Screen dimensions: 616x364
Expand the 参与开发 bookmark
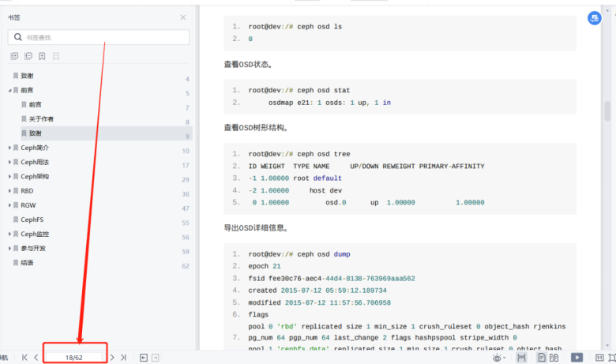coord(9,249)
